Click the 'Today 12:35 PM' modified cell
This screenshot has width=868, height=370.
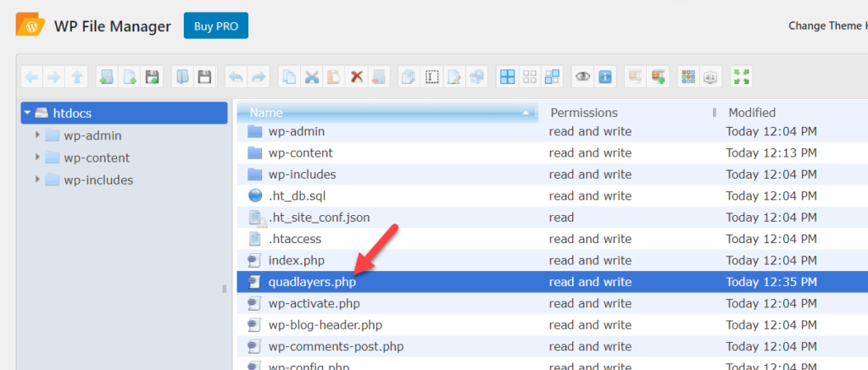click(771, 282)
